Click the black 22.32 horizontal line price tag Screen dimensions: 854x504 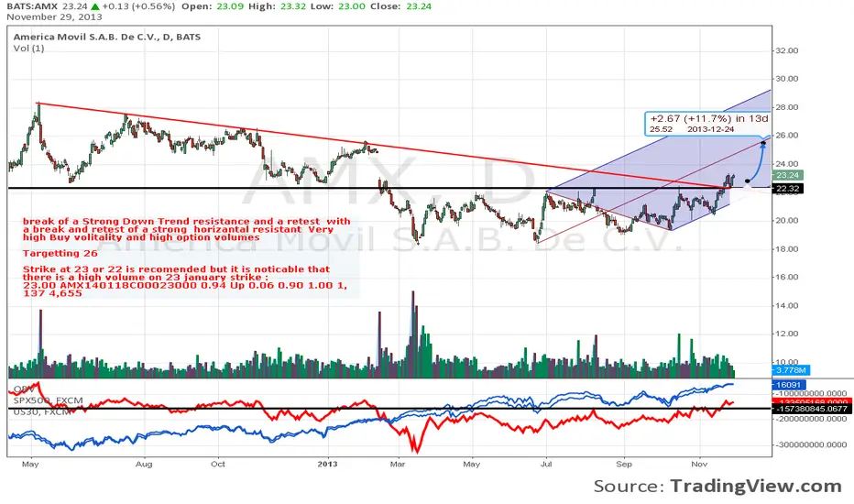pyautogui.click(x=787, y=189)
